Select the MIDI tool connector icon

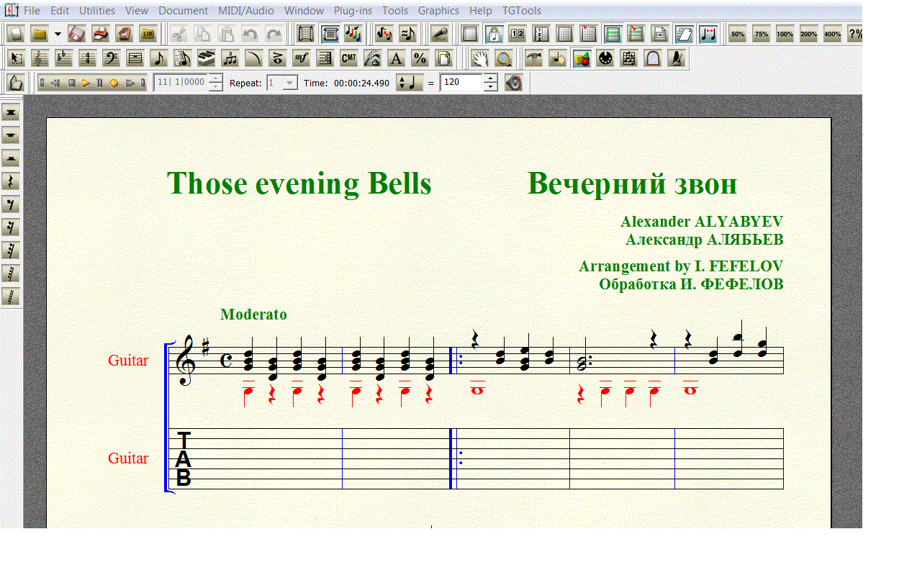605,59
